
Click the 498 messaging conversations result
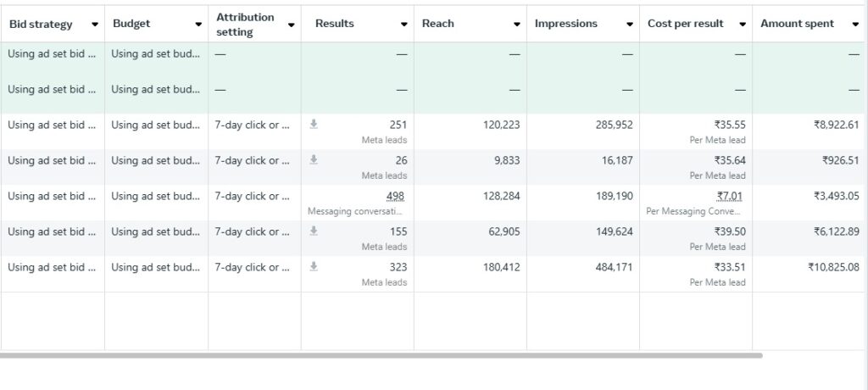pos(398,196)
